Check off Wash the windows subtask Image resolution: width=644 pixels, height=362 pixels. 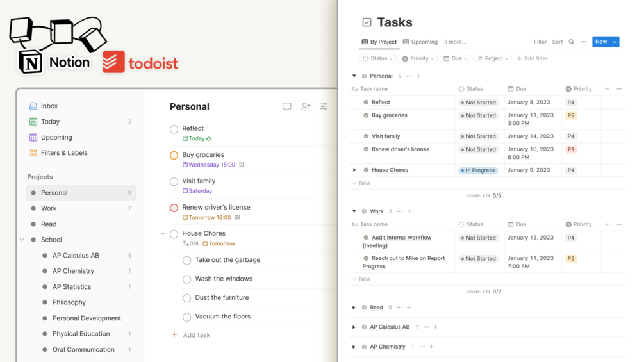point(187,279)
